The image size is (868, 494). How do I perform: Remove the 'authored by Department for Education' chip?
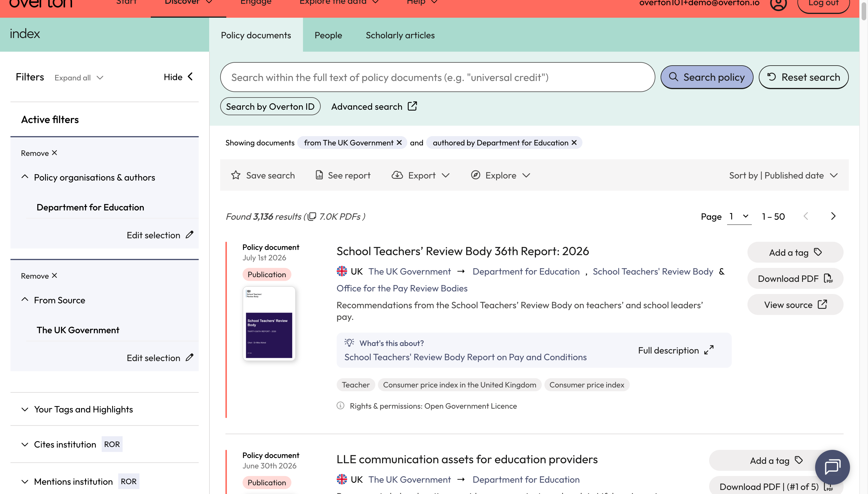coord(574,143)
